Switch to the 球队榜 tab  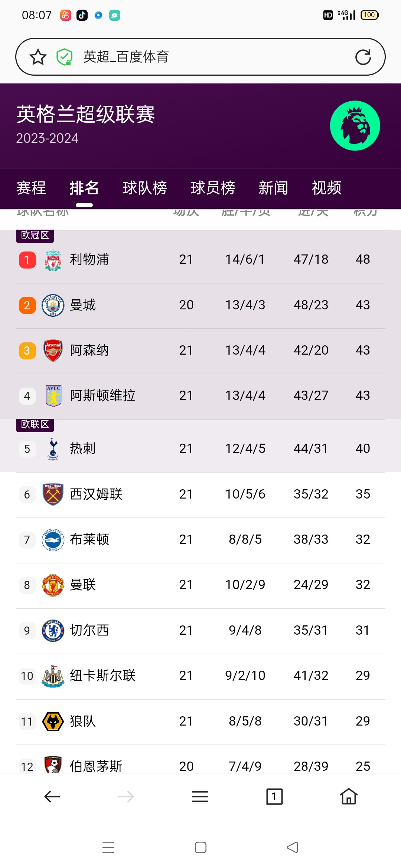pyautogui.click(x=145, y=188)
